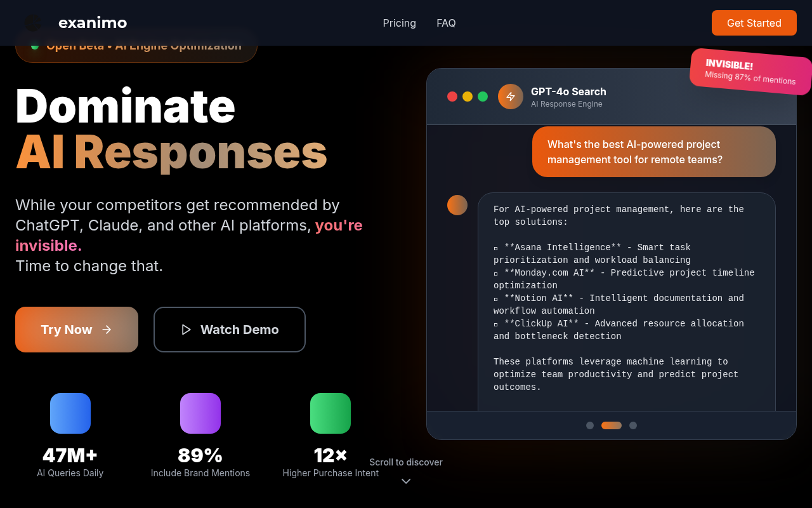Click the Include Brand Mentions label

coord(200,473)
